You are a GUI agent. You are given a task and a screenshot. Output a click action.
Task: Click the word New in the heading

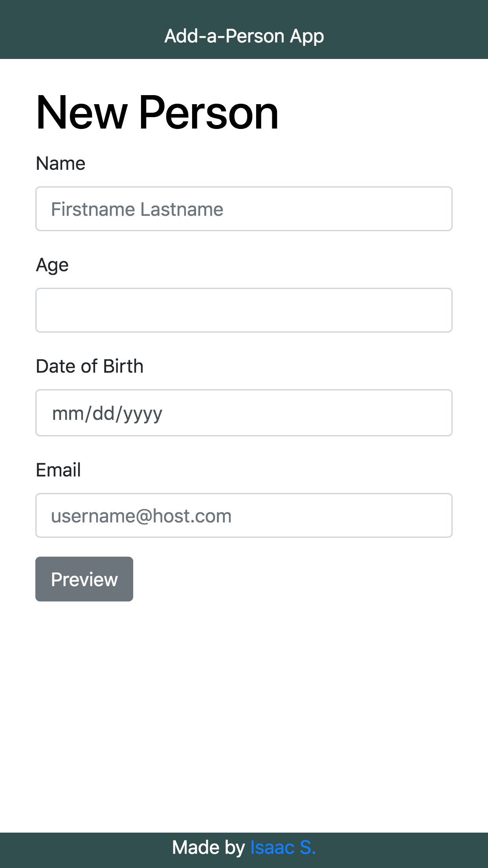click(x=82, y=113)
